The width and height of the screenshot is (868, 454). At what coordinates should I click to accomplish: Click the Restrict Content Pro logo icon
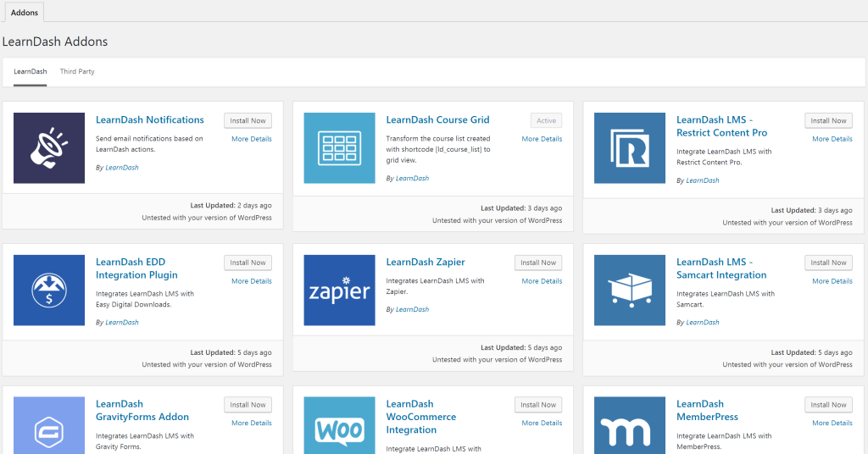[630, 148]
